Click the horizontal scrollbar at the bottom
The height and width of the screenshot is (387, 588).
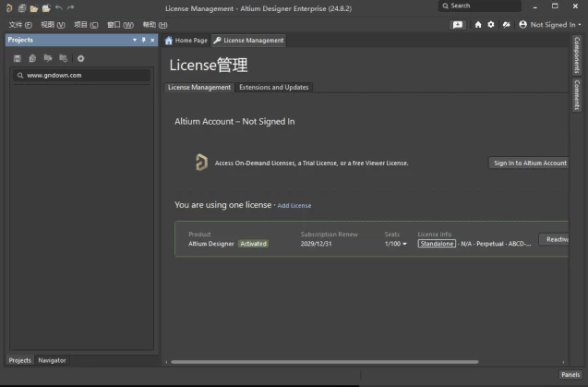(323, 362)
